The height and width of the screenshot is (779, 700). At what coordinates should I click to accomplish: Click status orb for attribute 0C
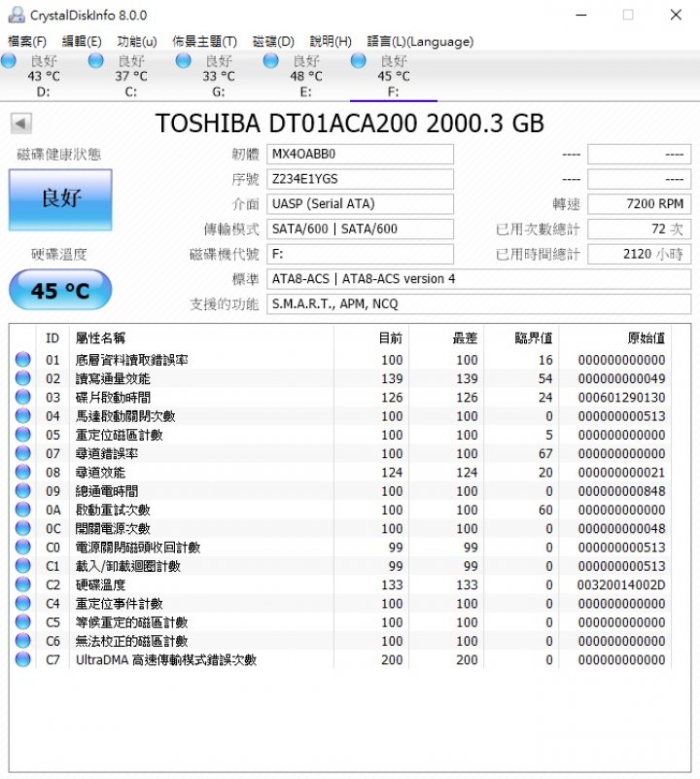pyautogui.click(x=23, y=528)
